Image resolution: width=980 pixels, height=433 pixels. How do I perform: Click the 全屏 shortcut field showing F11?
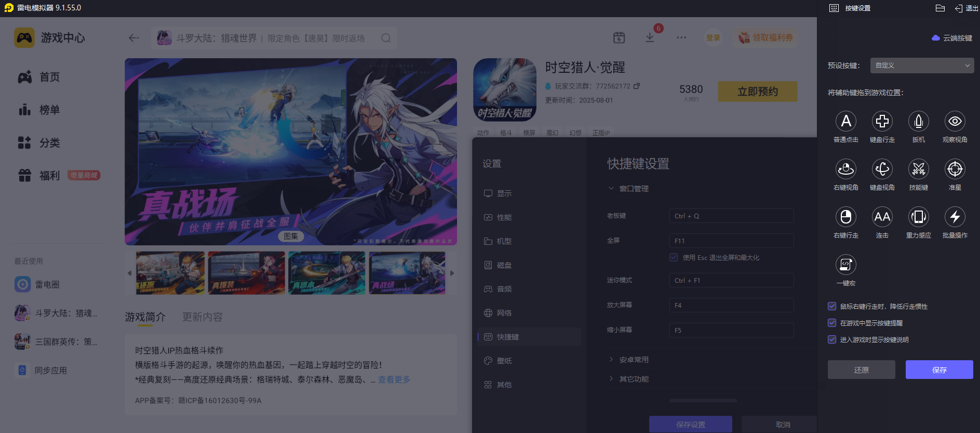[731, 241]
